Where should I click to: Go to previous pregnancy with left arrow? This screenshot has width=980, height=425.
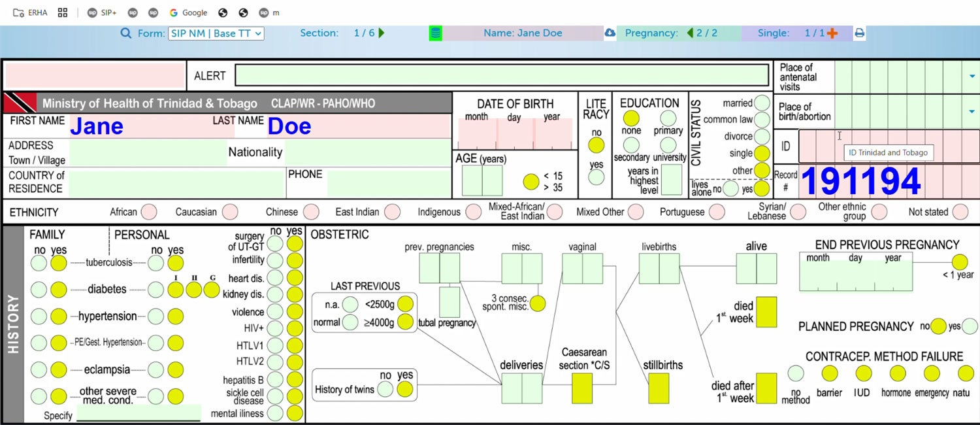pos(690,33)
